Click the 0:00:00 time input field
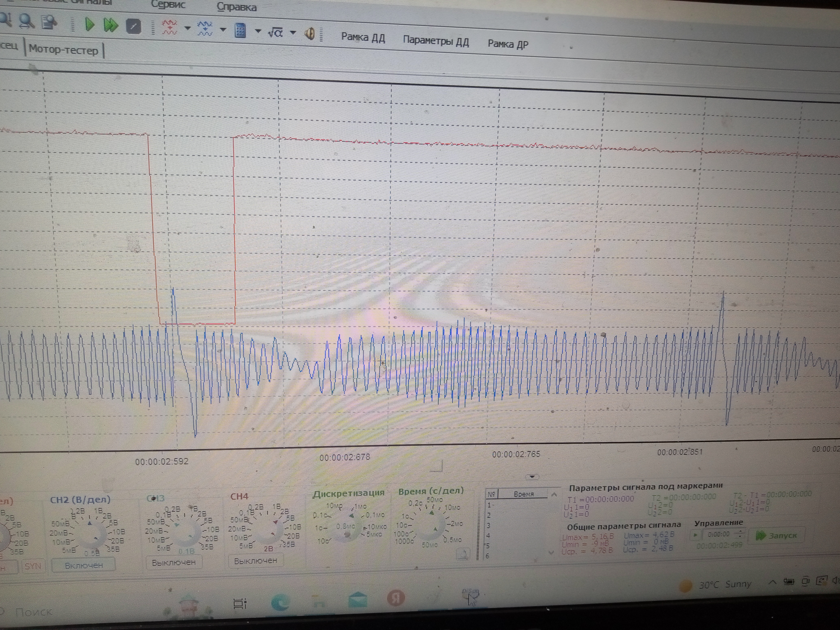This screenshot has width=840, height=630. pyautogui.click(x=718, y=534)
